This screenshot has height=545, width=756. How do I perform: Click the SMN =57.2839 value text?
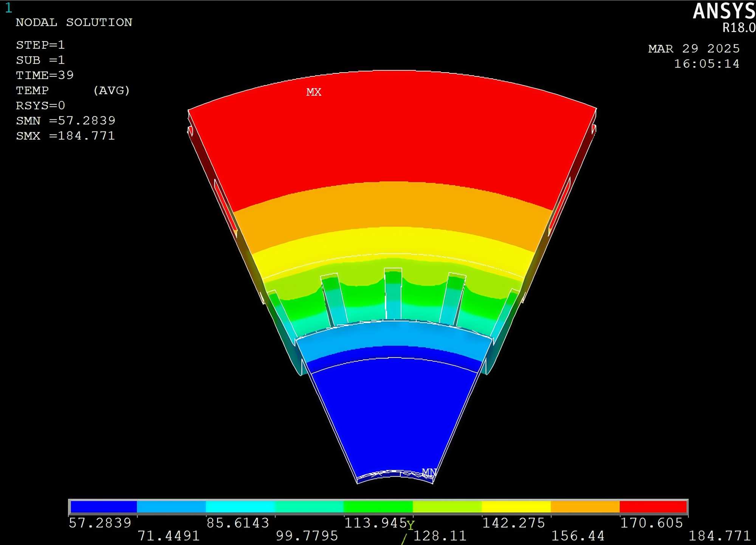[65, 121]
